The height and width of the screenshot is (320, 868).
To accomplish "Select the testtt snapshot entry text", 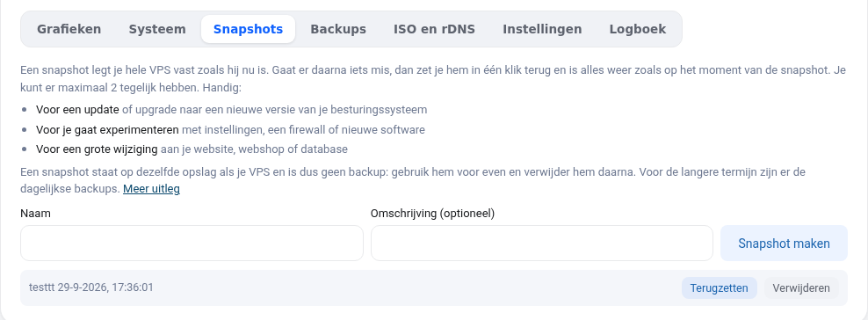I will pos(91,287).
